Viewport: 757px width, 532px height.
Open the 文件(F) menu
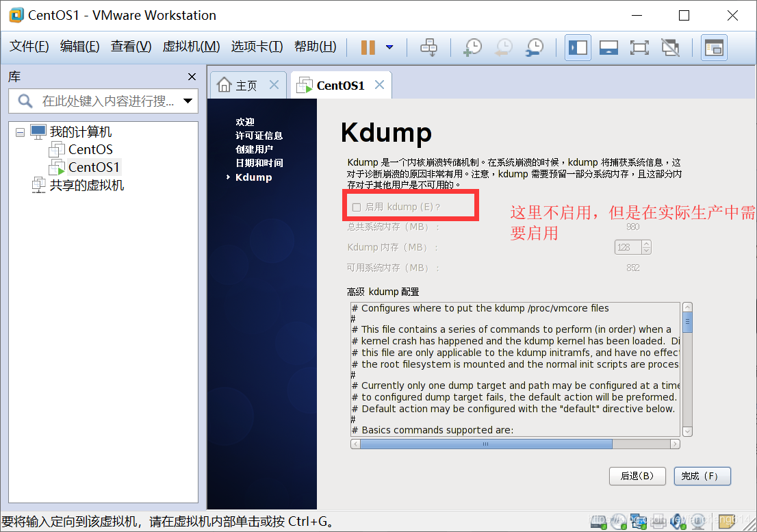click(x=29, y=47)
